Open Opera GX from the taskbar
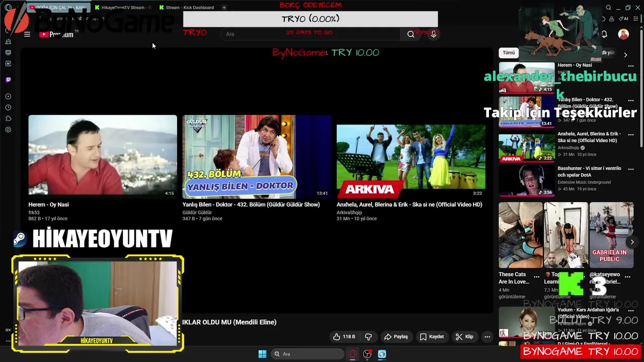This screenshot has width=644, height=362. [x=352, y=354]
